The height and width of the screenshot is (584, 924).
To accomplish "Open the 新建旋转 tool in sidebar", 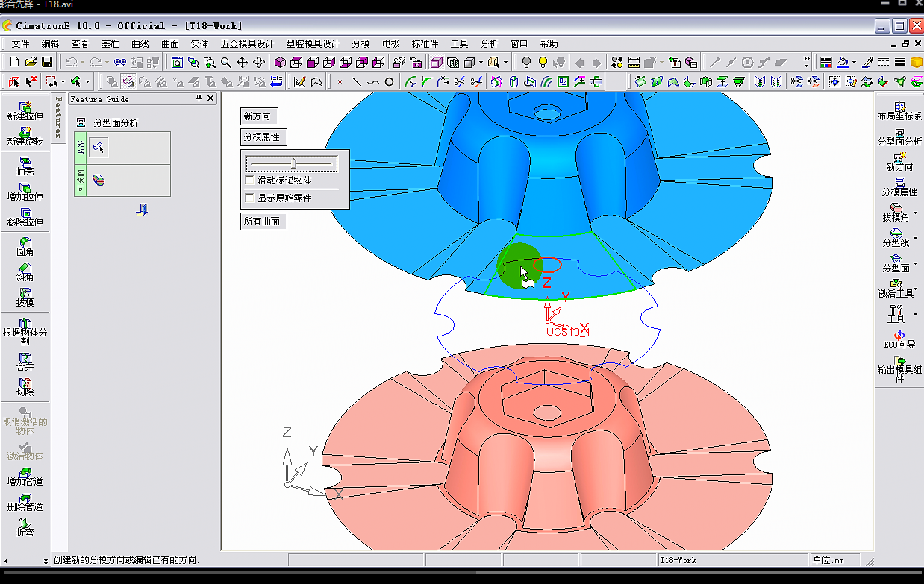I will pyautogui.click(x=25, y=136).
